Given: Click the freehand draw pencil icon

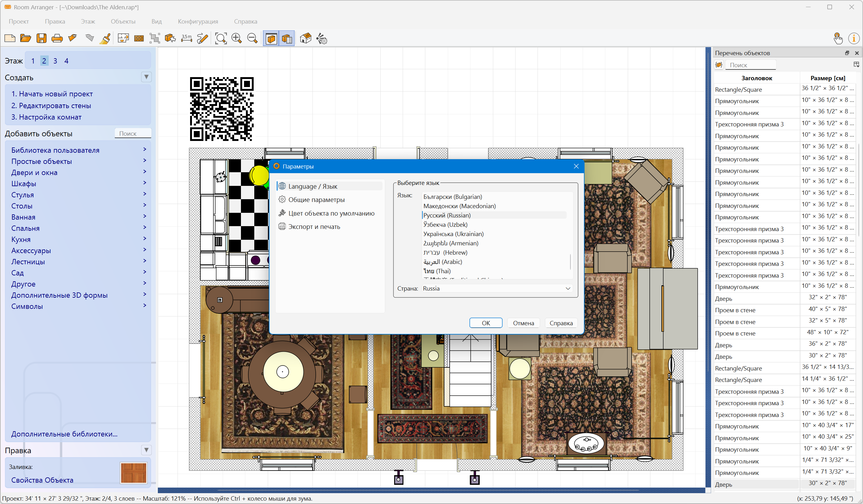Looking at the screenshot, I should click(202, 38).
